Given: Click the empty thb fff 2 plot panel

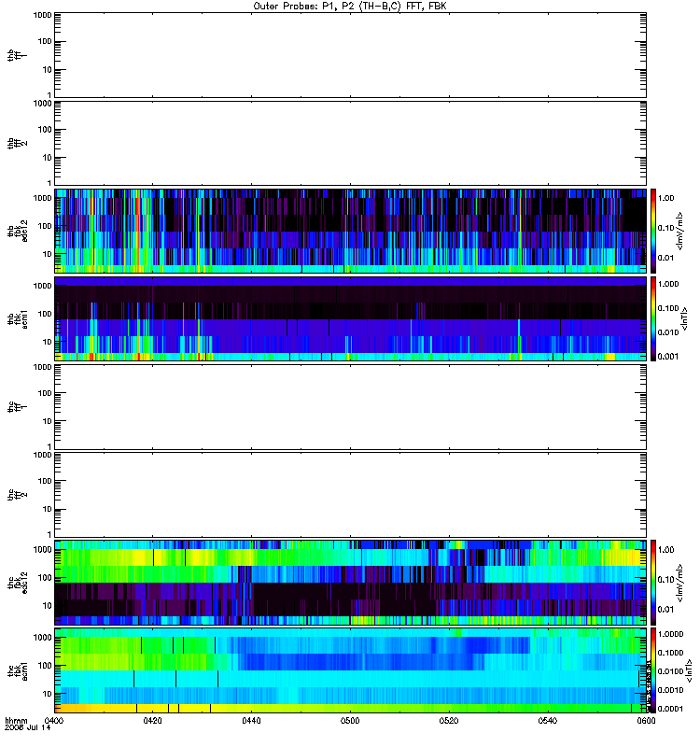Looking at the screenshot, I should [351, 143].
